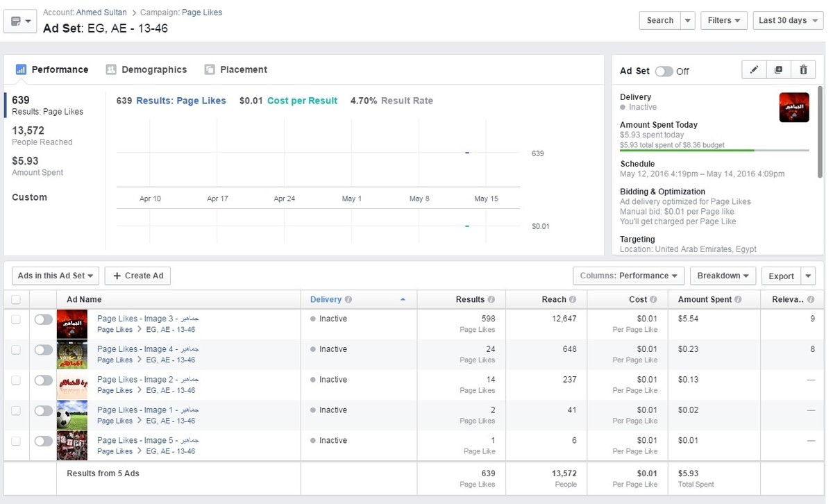Click the Create Ad button
This screenshot has height=504, width=833.
coord(137,276)
